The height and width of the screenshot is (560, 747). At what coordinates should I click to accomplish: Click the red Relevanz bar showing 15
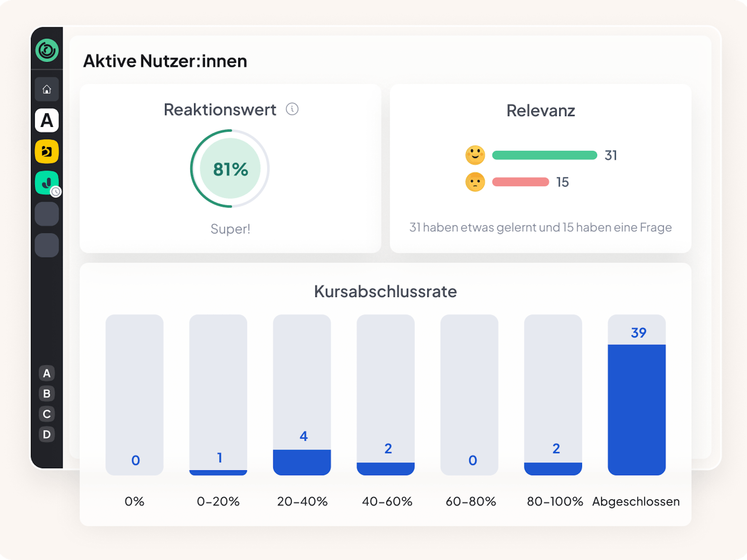[x=520, y=182]
